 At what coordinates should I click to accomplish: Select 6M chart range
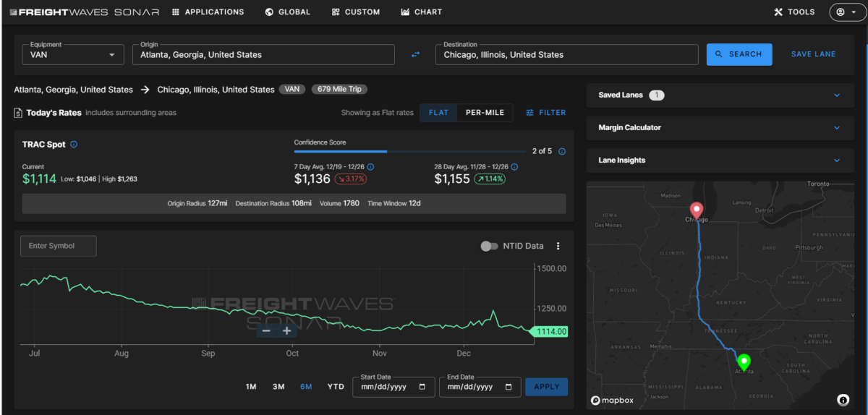point(306,387)
